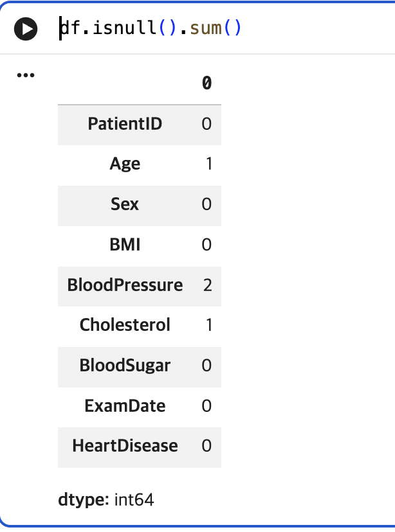Select the Age row label
Image resolution: width=395 pixels, height=532 pixels.
coord(125,164)
